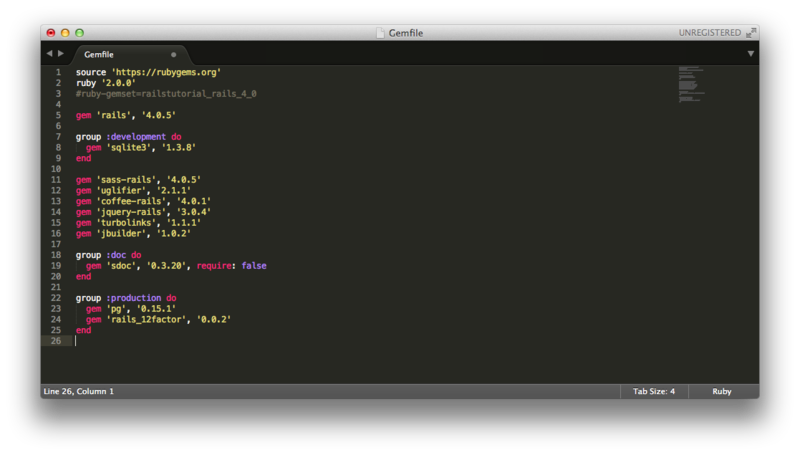
Task: Click the gem 'rails' line text
Action: pyautogui.click(x=126, y=115)
